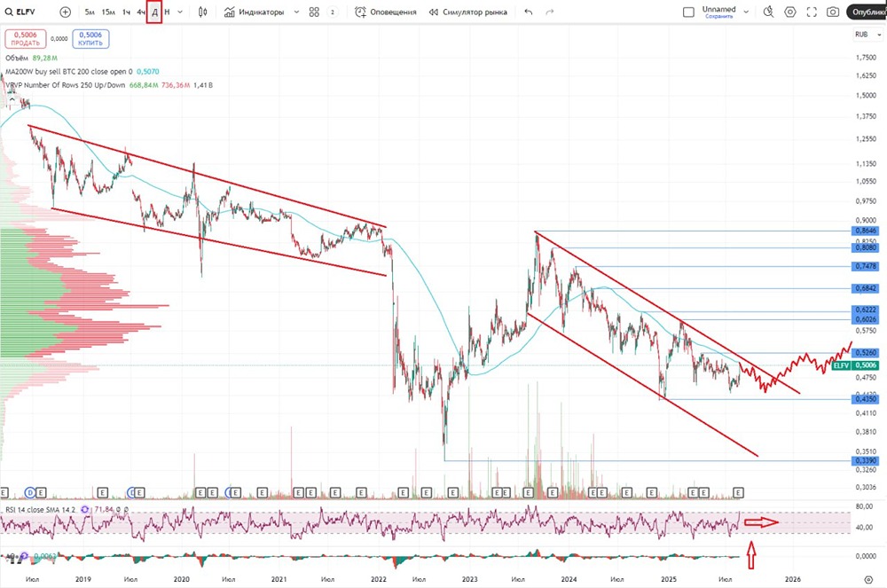Open chart settings hexagon icon
Image resolution: width=887 pixels, height=588 pixels.
(x=790, y=12)
